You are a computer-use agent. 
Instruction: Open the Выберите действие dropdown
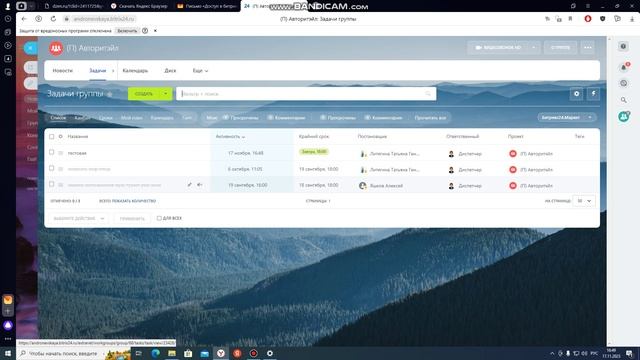(x=78, y=218)
